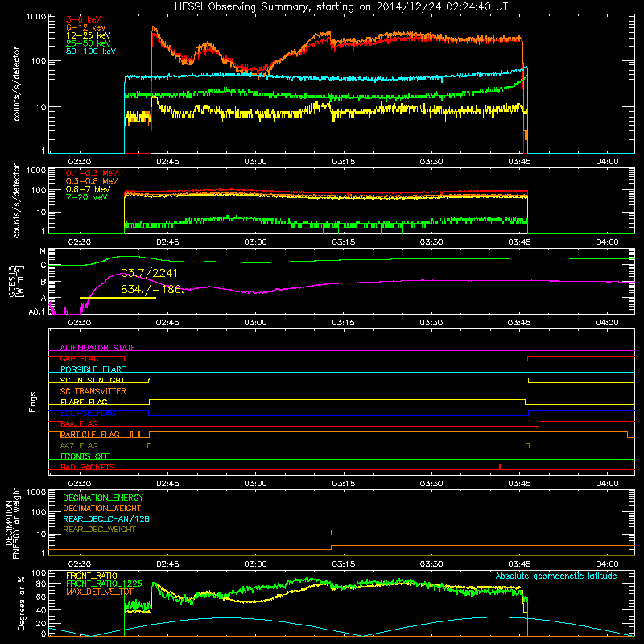The width and height of the screenshot is (644, 644).
Task: Click the 02:45 tick label under GOES panel
Action: click(x=167, y=323)
